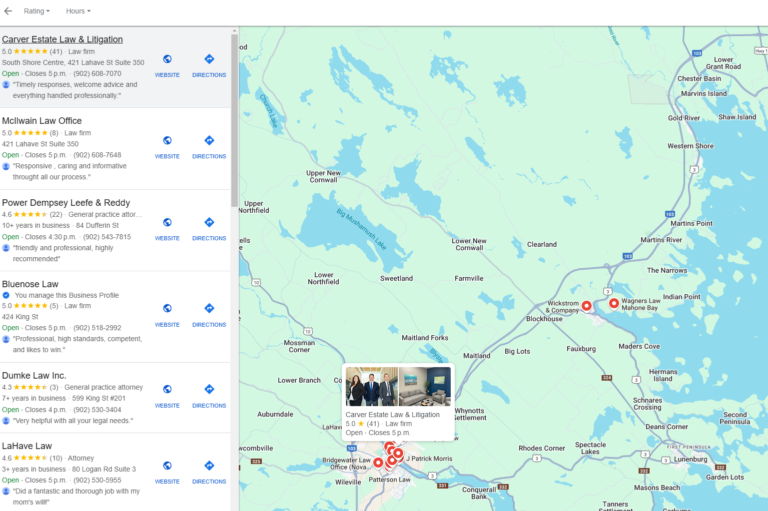Click the Patterson Law map label

(x=389, y=480)
